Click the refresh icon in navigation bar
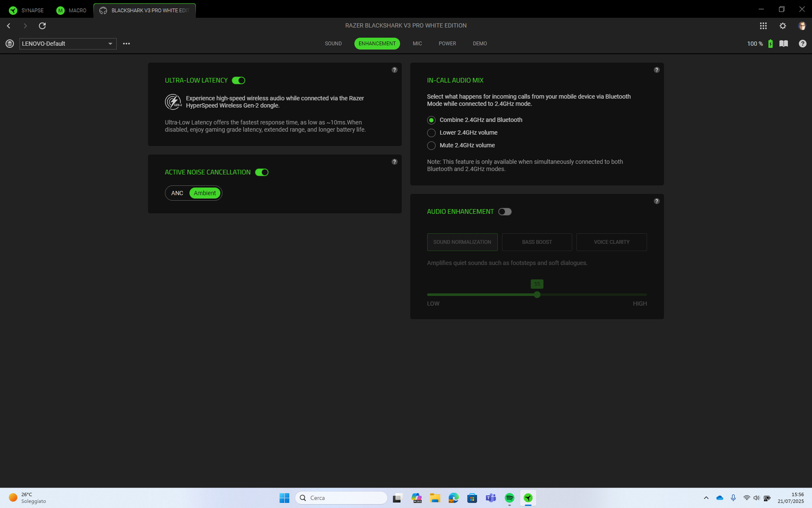812x508 pixels. pyautogui.click(x=42, y=25)
